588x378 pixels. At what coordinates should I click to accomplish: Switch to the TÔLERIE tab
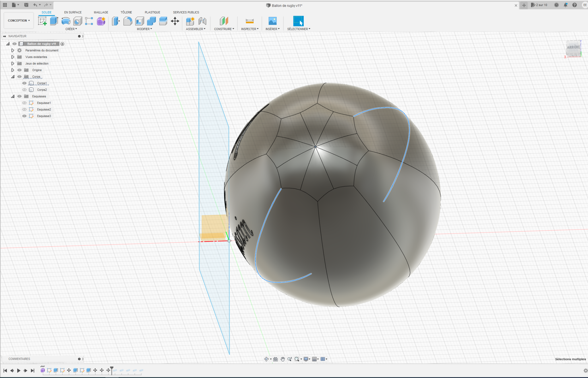(x=126, y=12)
